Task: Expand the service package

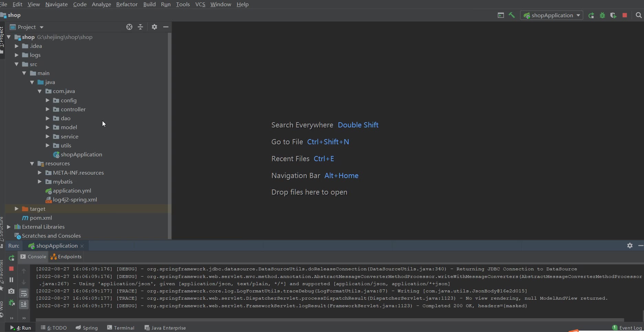Action: point(47,136)
